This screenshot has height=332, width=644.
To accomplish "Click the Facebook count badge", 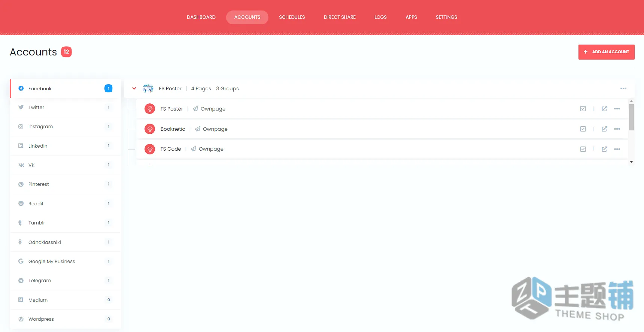I will click(108, 88).
